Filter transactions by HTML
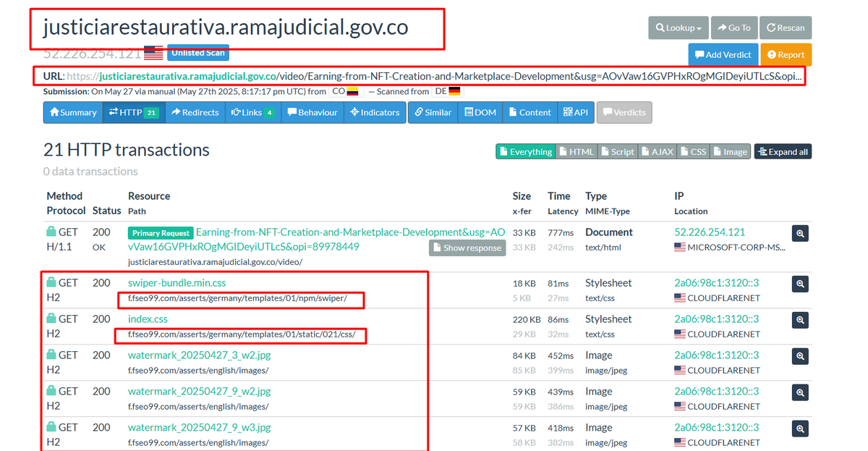 coord(576,151)
